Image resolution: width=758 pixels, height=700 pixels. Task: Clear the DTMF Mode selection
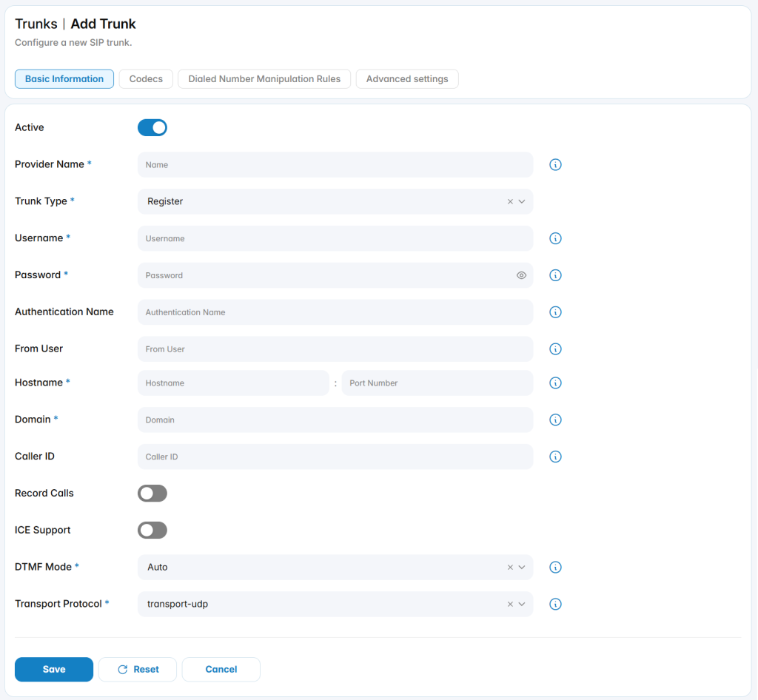click(x=510, y=567)
